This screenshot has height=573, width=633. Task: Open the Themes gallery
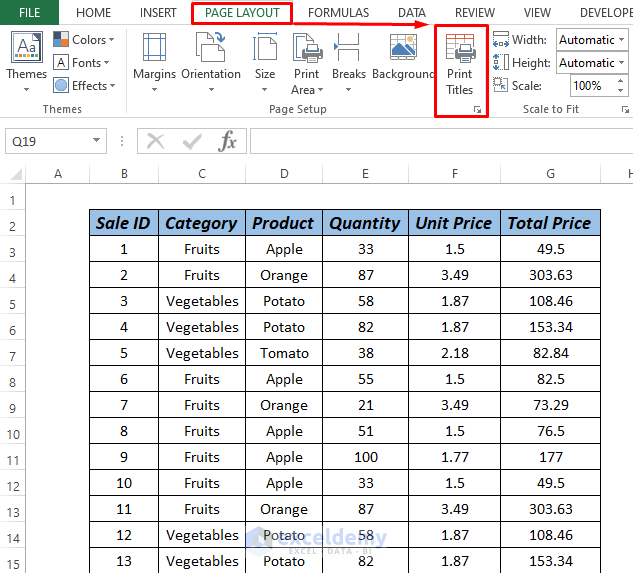tap(26, 61)
